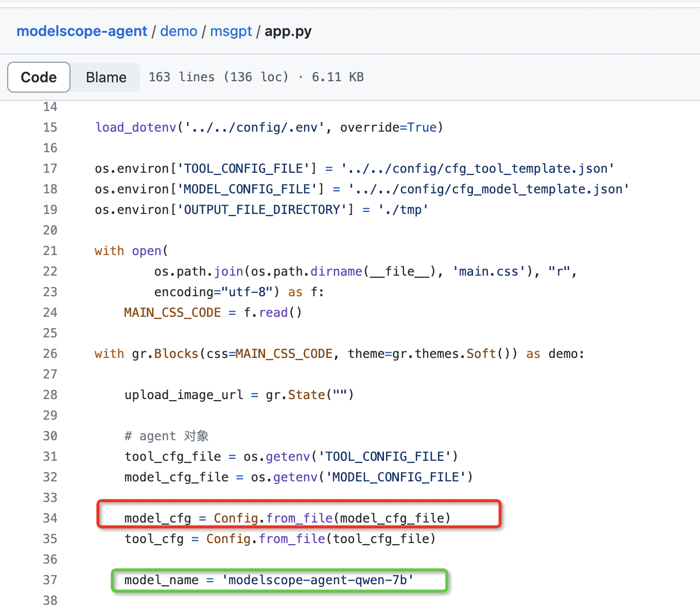Open the msgpt folder breadcrumb
The image size is (700, 612).
tap(231, 31)
